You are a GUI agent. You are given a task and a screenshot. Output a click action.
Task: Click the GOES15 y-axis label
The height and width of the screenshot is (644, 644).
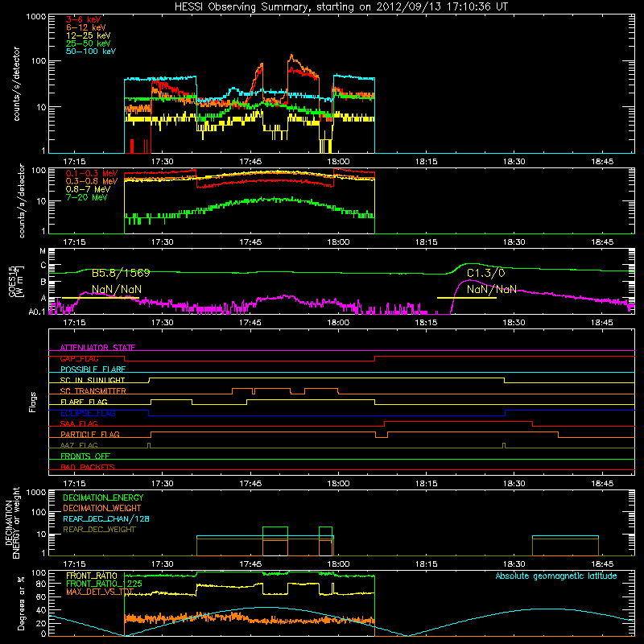pos(15,281)
